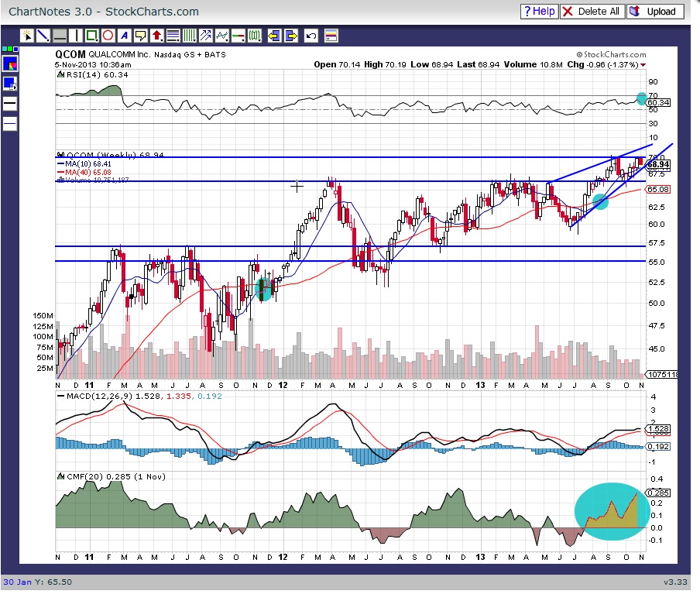Pick the horizontal line tool
Viewport: 700px width, 594px height.
tap(60, 36)
